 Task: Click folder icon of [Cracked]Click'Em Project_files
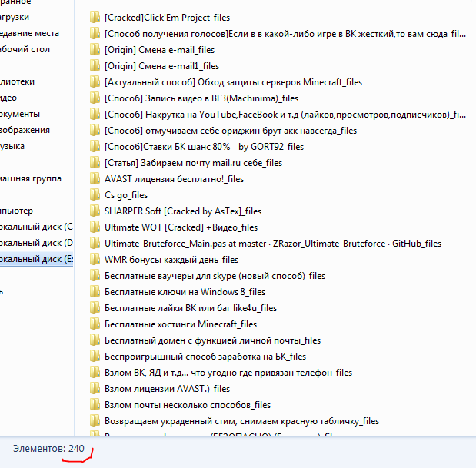[x=95, y=17]
